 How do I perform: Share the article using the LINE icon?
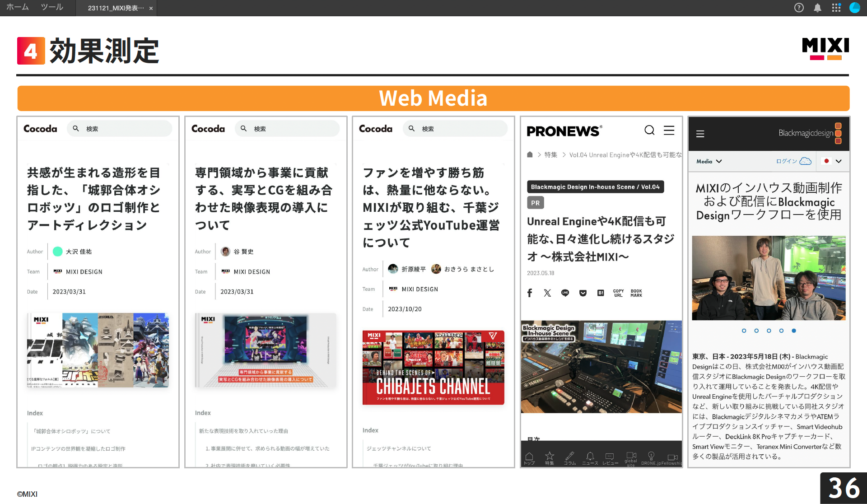(x=565, y=293)
